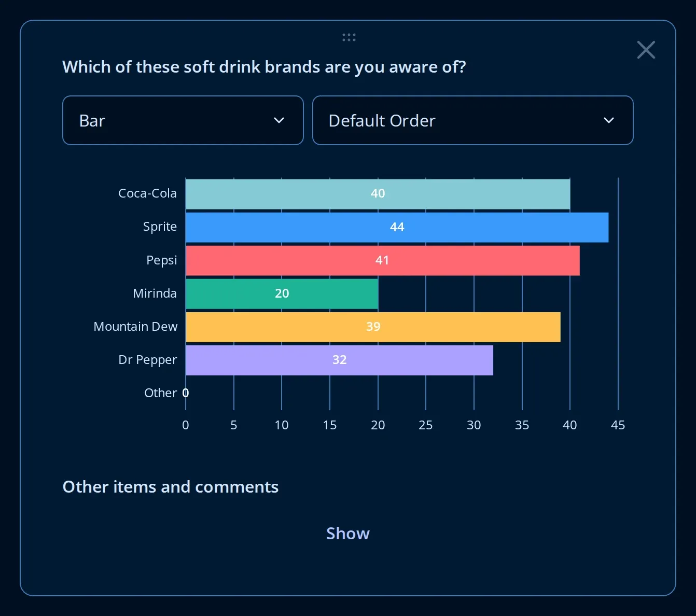Viewport: 696px width, 616px height.
Task: Click the Mirinda axis label
Action: tap(155, 293)
